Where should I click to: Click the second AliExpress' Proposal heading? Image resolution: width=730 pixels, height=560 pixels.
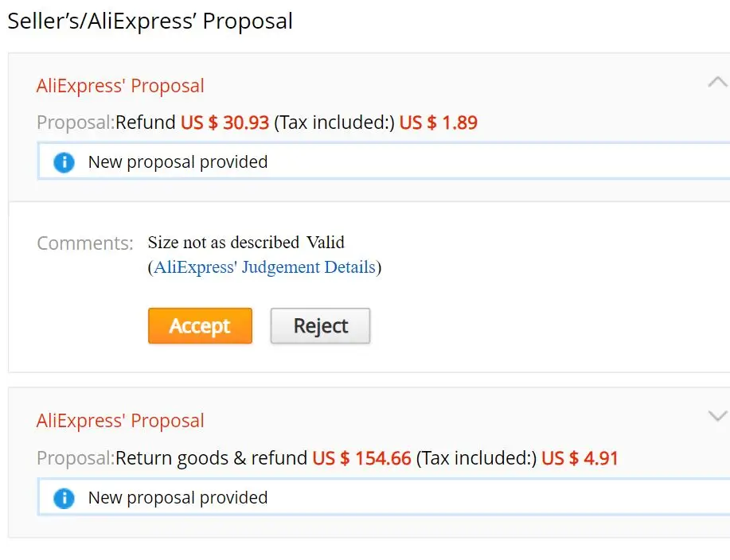tap(120, 421)
